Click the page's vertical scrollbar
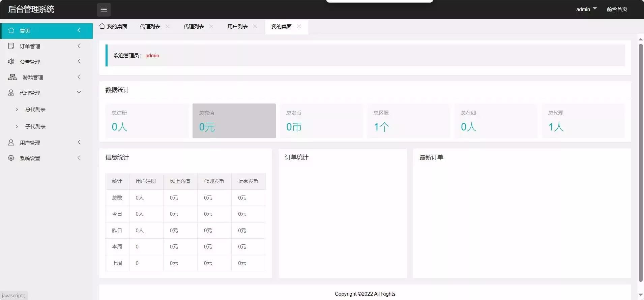This screenshot has height=300, width=644. (641, 162)
